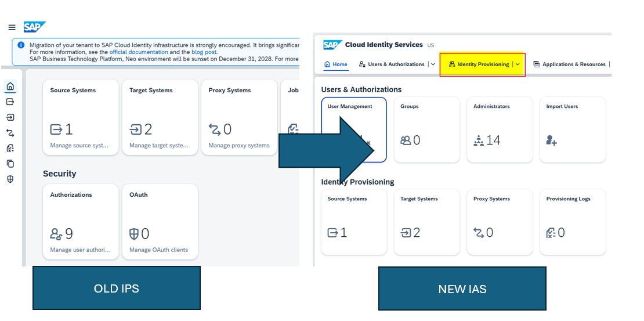This screenshot has height=321, width=644.
Task: Click OAuth shield icon in tile
Action: click(x=134, y=234)
